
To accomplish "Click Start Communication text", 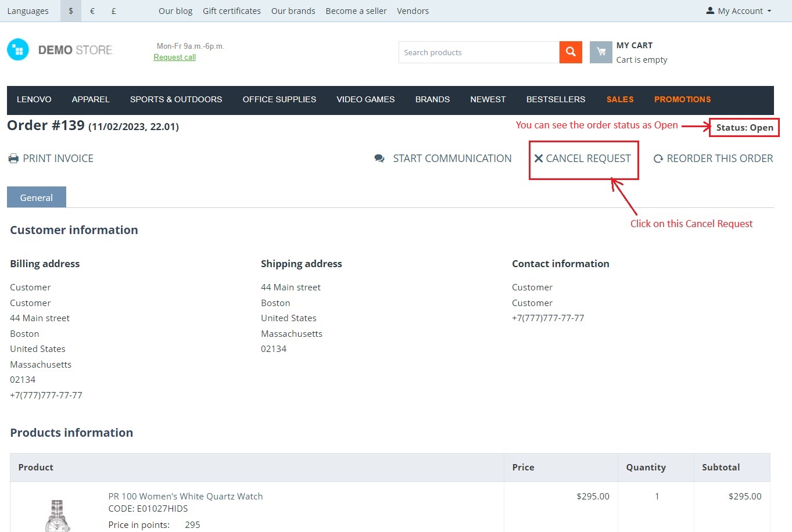I will pyautogui.click(x=452, y=159).
